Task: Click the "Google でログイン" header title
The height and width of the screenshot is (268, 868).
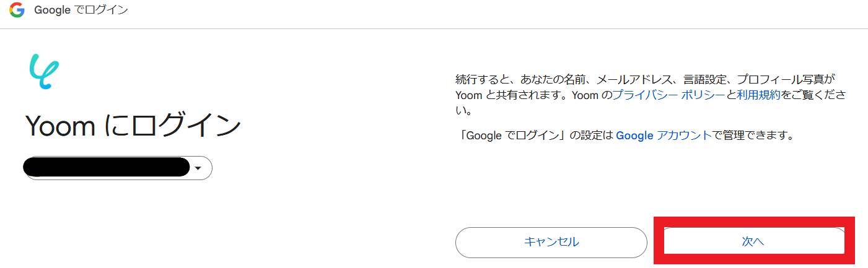Action: pyautogui.click(x=81, y=11)
